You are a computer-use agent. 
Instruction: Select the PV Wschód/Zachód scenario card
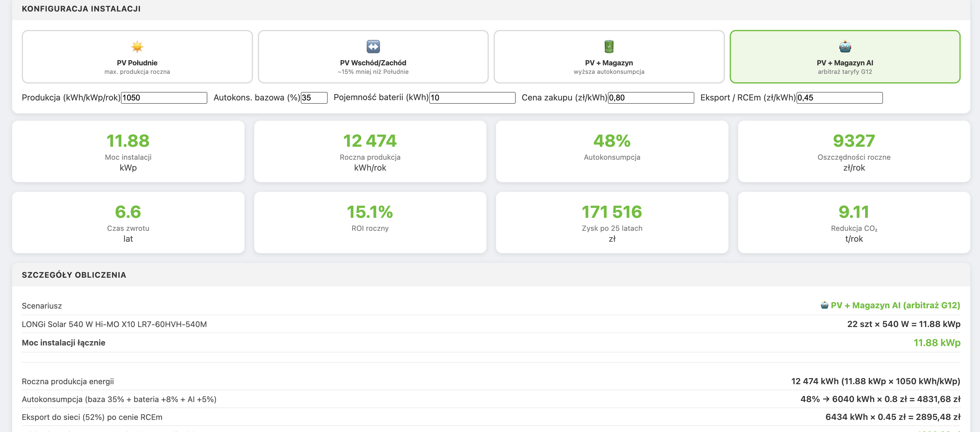[373, 57]
